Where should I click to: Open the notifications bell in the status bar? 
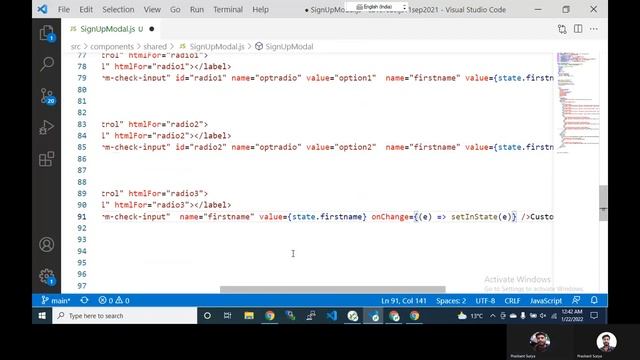pos(594,300)
